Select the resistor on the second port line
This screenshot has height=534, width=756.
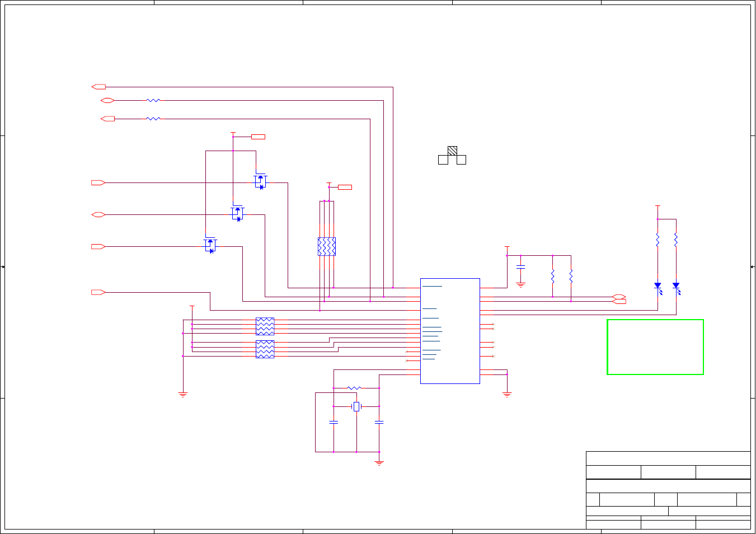tap(153, 100)
